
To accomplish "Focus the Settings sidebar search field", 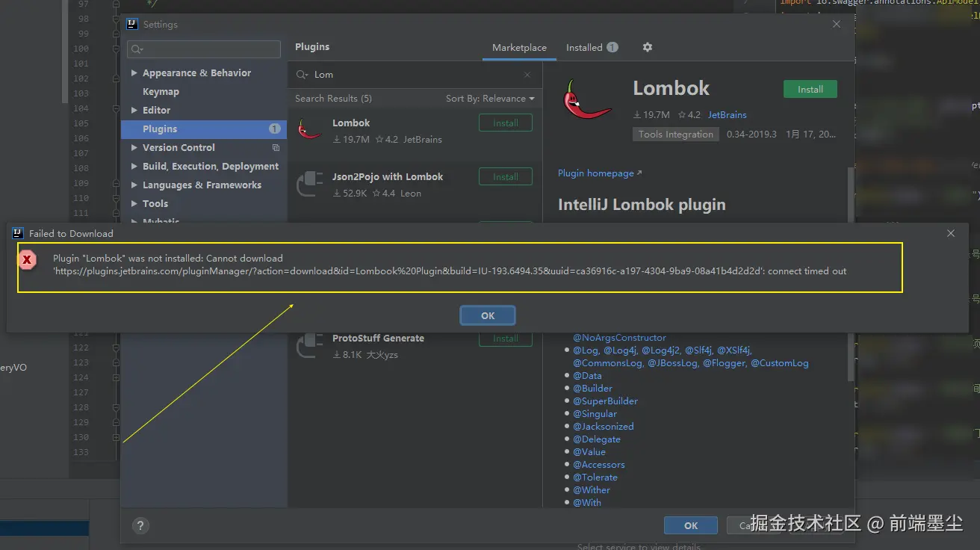I will pos(204,49).
